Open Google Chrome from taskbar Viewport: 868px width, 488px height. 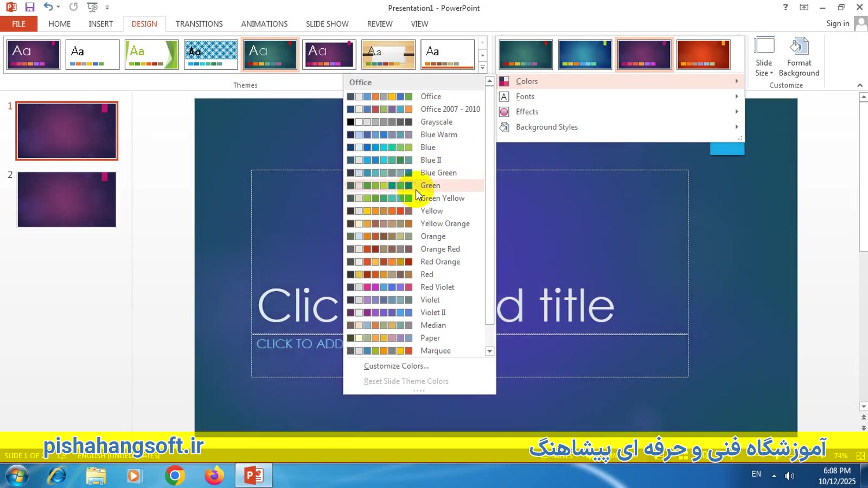pos(175,476)
